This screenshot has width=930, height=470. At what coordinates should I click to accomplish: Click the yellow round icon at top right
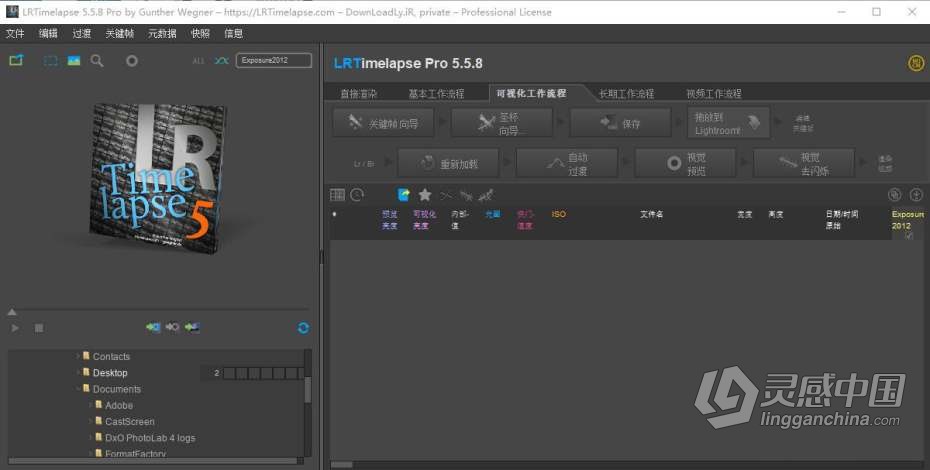[916, 63]
